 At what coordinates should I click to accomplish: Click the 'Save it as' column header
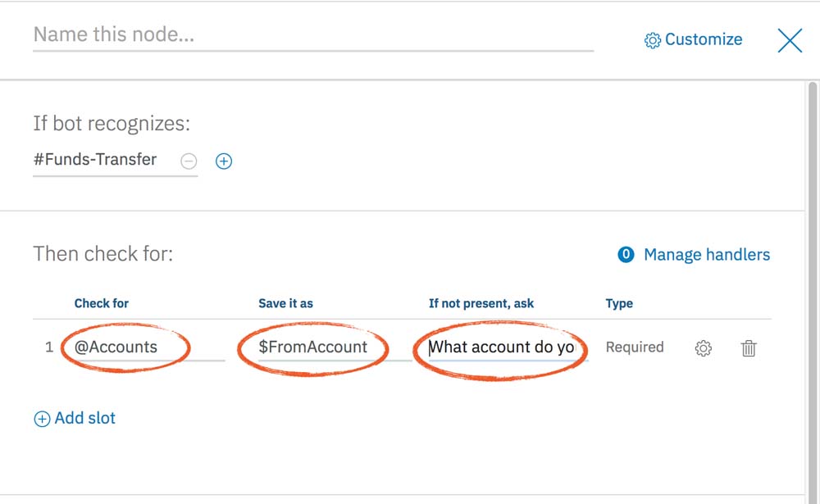point(285,303)
